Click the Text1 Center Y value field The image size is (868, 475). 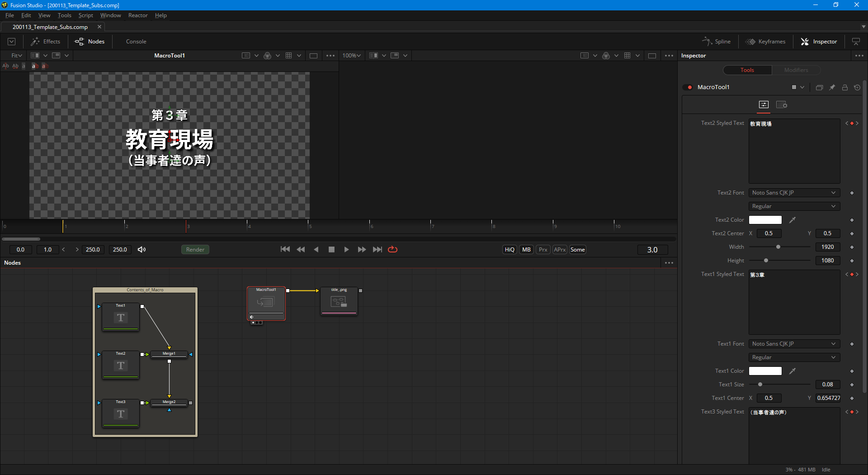coord(828,398)
